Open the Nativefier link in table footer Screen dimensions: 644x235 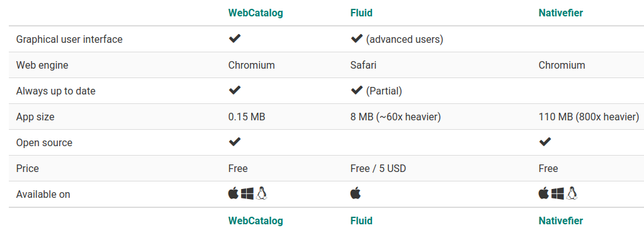click(561, 221)
